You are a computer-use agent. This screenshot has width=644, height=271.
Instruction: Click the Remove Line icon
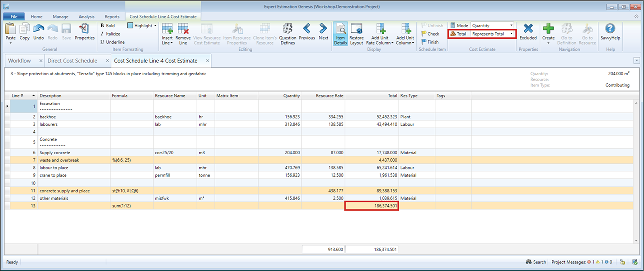[183, 29]
